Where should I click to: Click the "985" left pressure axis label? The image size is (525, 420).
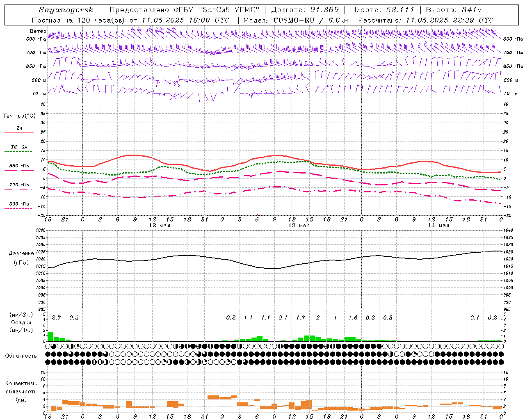tap(42, 309)
